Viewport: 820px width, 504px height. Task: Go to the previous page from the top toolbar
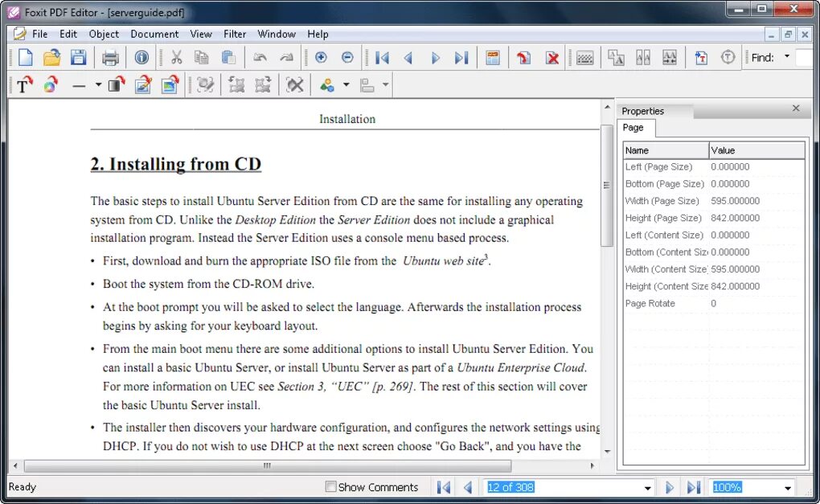(408, 58)
